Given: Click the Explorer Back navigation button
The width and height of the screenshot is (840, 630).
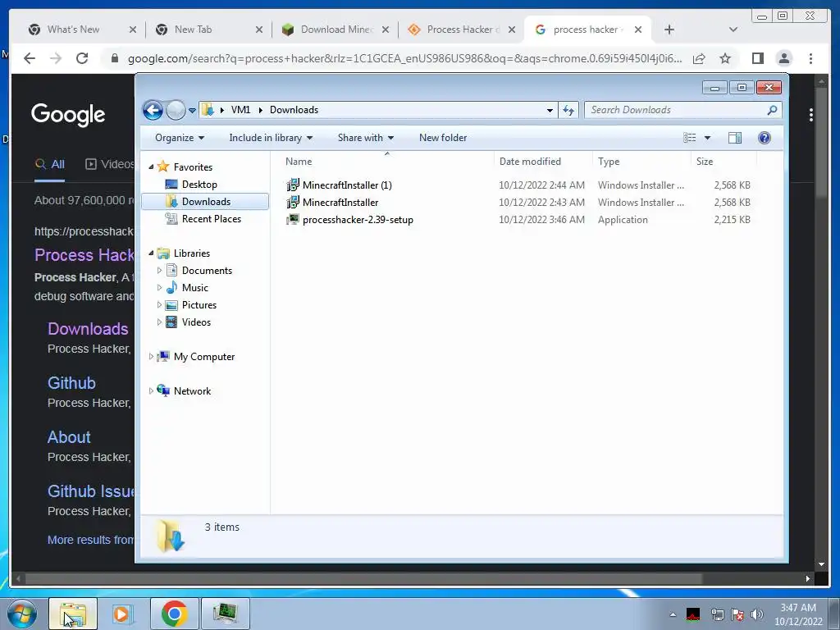Looking at the screenshot, I should (153, 111).
